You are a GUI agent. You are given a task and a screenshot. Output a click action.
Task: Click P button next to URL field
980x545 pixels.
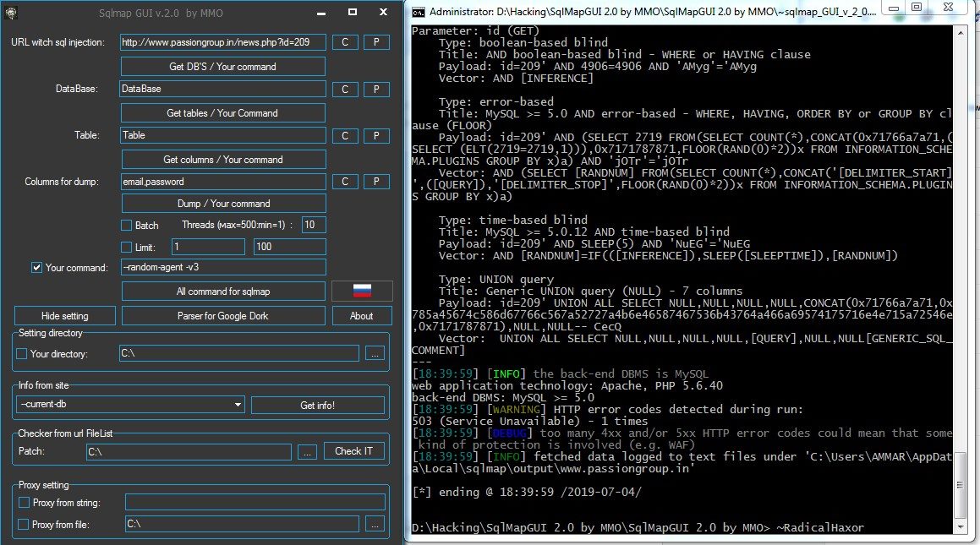click(376, 42)
